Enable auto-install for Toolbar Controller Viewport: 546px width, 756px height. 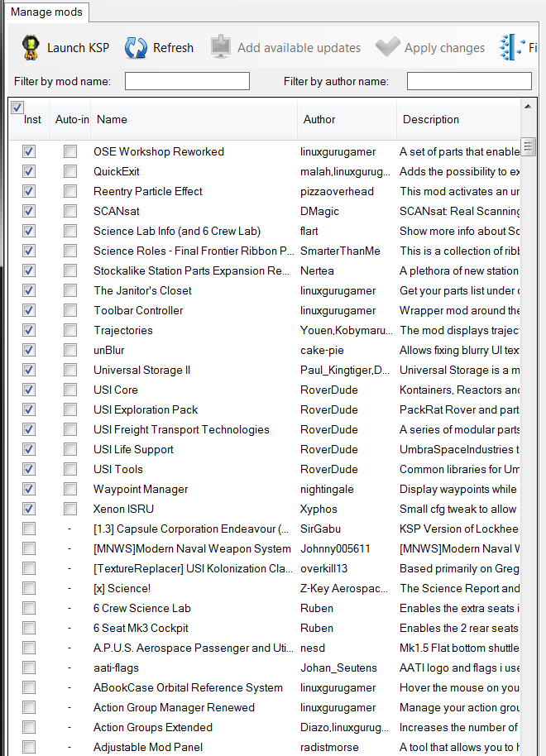(70, 310)
